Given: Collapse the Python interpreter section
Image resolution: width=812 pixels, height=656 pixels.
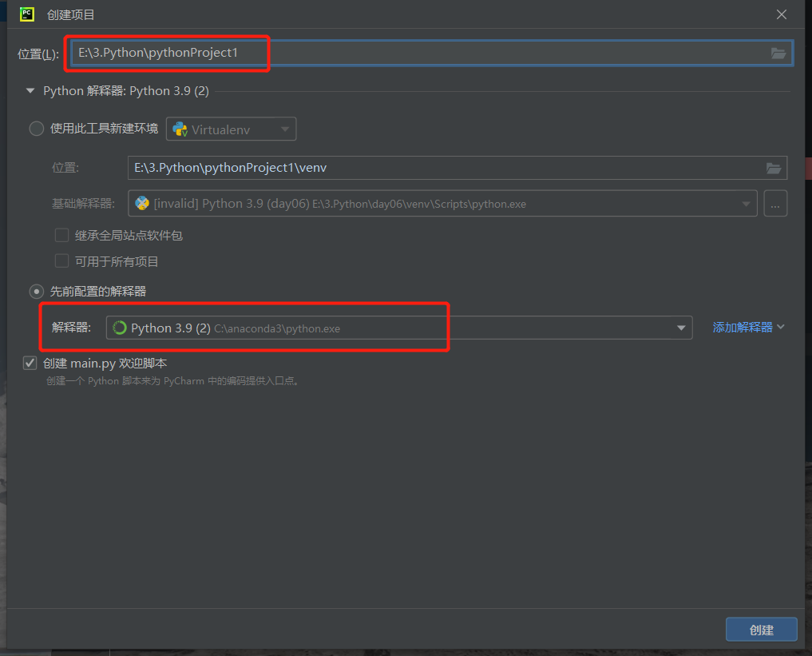Looking at the screenshot, I should tap(30, 90).
